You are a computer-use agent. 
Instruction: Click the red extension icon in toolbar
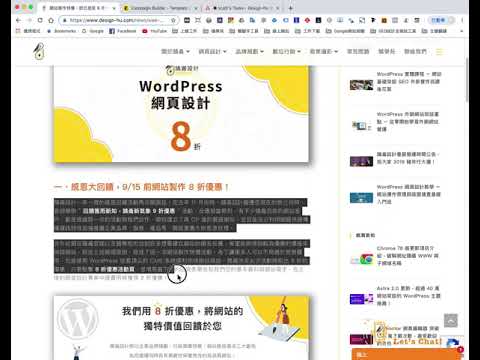tap(307, 20)
